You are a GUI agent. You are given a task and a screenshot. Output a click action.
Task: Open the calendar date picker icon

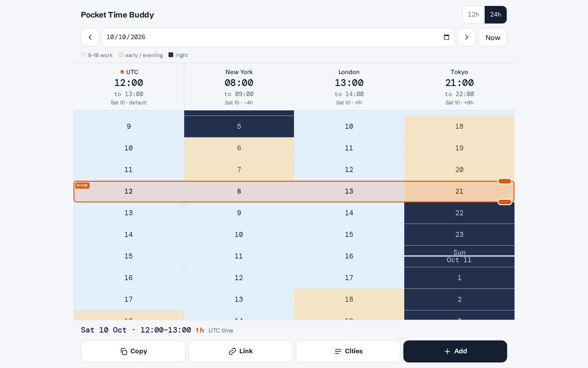click(446, 37)
